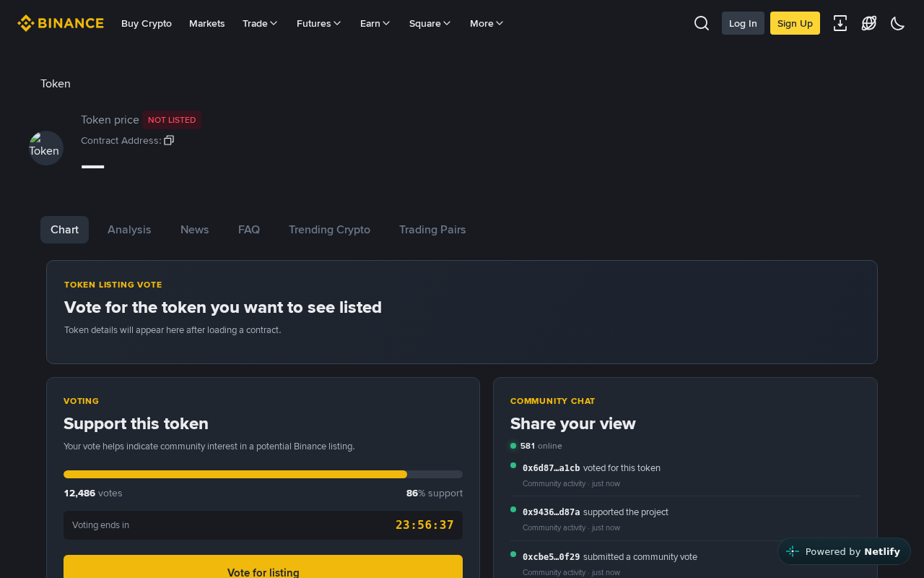This screenshot has height=578, width=924.
Task: Click address 0xcbe5…0f29 in chat
Action: (551, 557)
